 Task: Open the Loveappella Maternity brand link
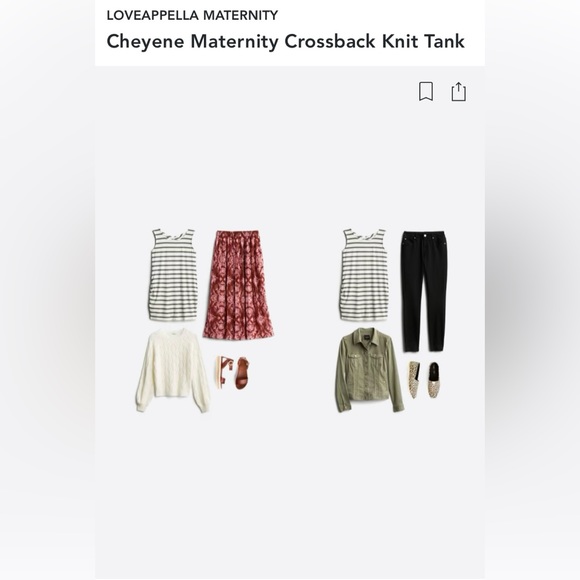[192, 15]
